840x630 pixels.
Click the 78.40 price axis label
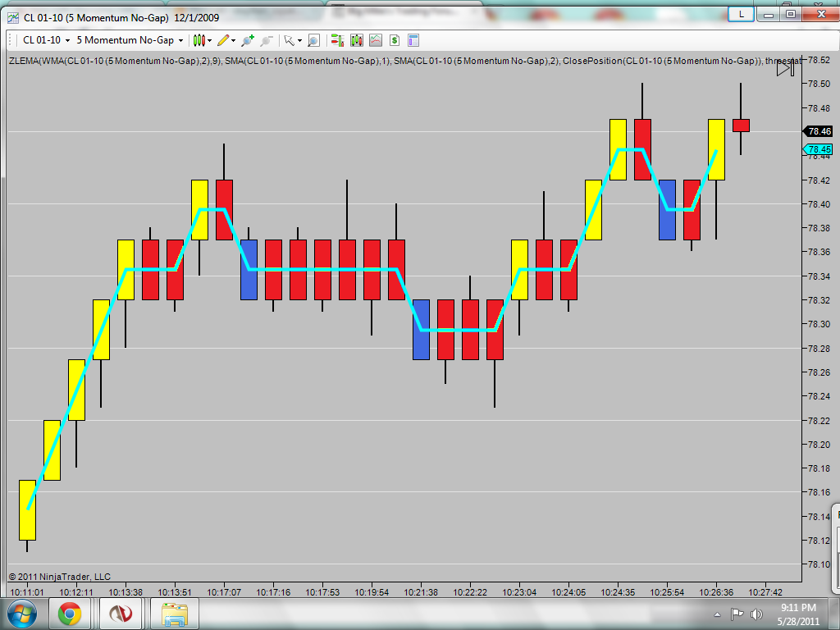click(819, 204)
